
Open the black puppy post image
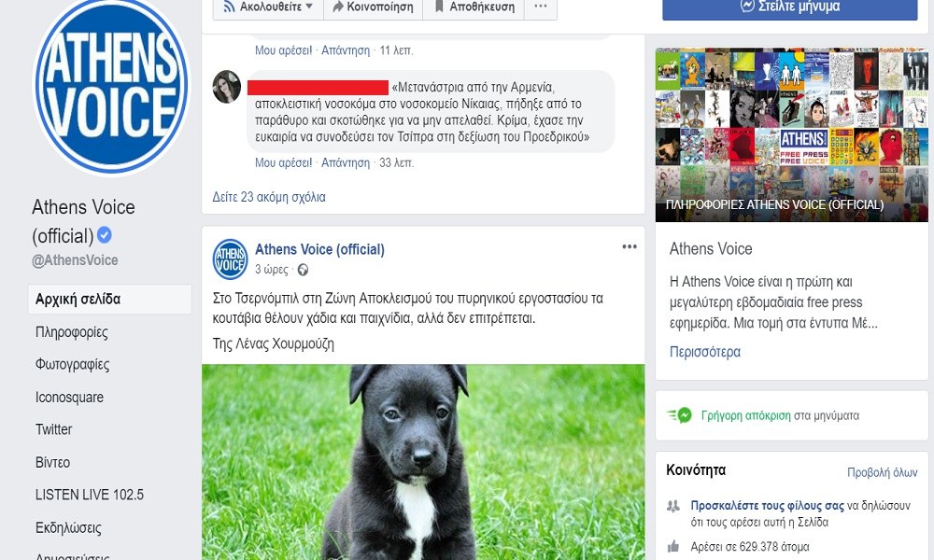tap(423, 462)
